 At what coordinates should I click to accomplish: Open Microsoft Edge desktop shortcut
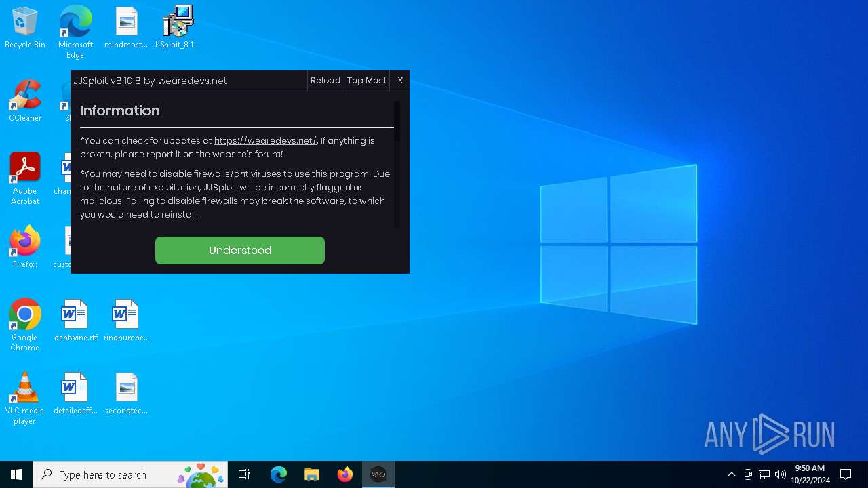75,32
